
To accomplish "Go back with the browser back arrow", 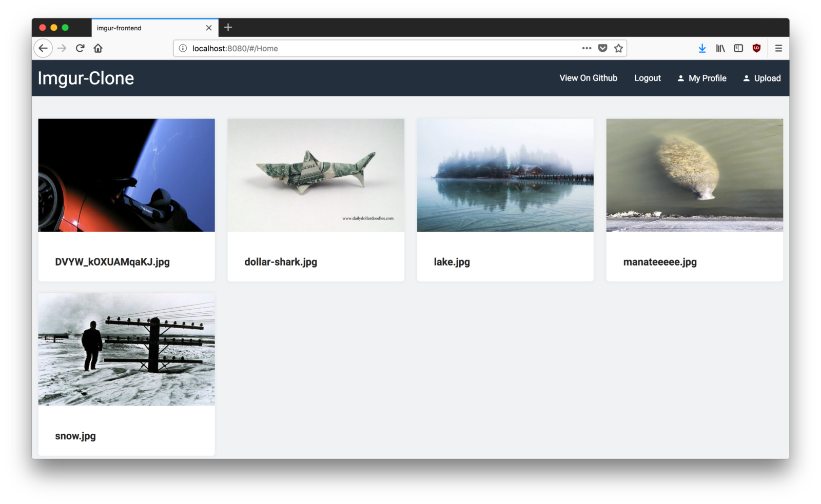I will point(43,48).
